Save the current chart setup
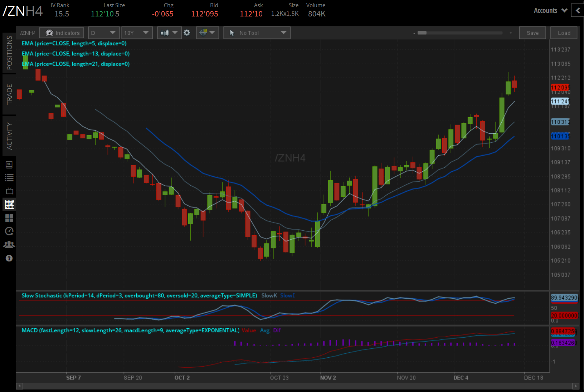The width and height of the screenshot is (584, 392). pyautogui.click(x=532, y=33)
